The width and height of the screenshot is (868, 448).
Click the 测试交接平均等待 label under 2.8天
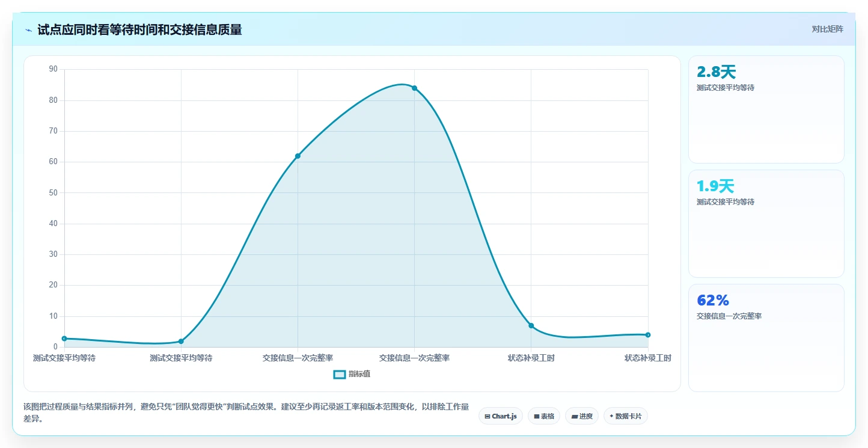(726, 88)
